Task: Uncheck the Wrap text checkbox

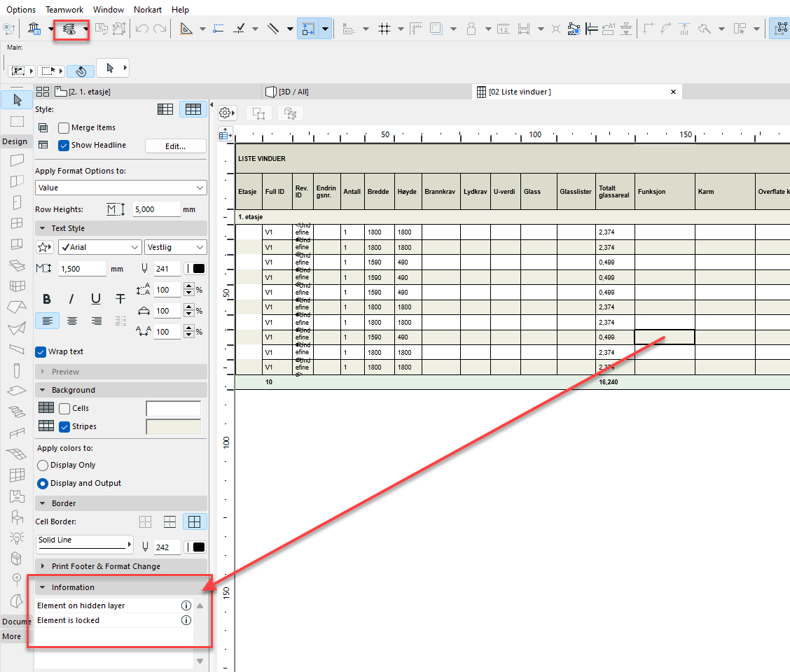Action: (41, 351)
